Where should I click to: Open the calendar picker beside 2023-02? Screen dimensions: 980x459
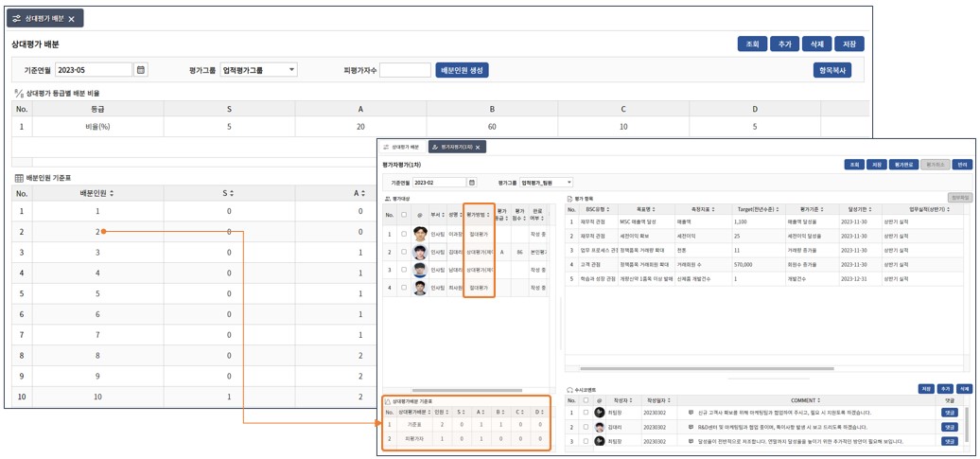click(x=473, y=182)
